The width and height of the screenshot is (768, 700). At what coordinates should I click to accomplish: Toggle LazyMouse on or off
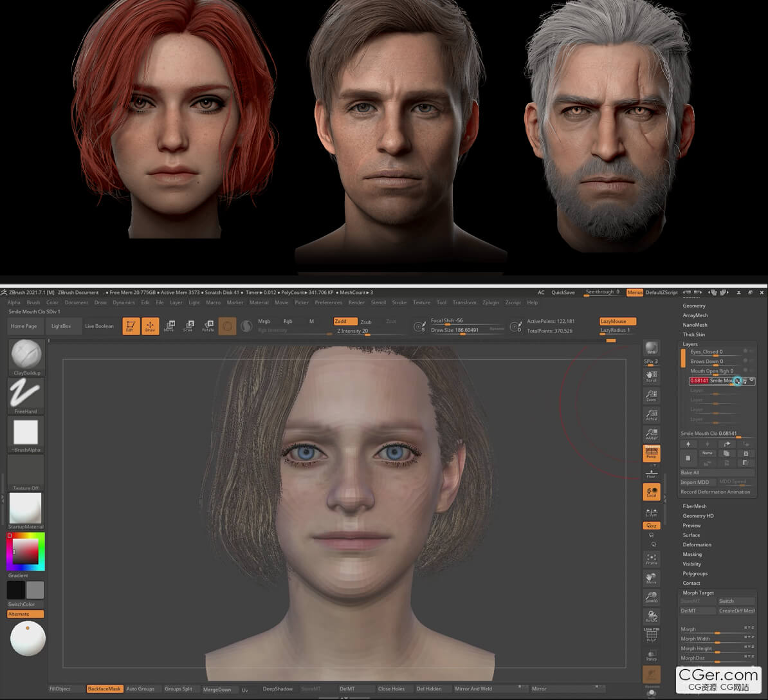click(x=617, y=321)
